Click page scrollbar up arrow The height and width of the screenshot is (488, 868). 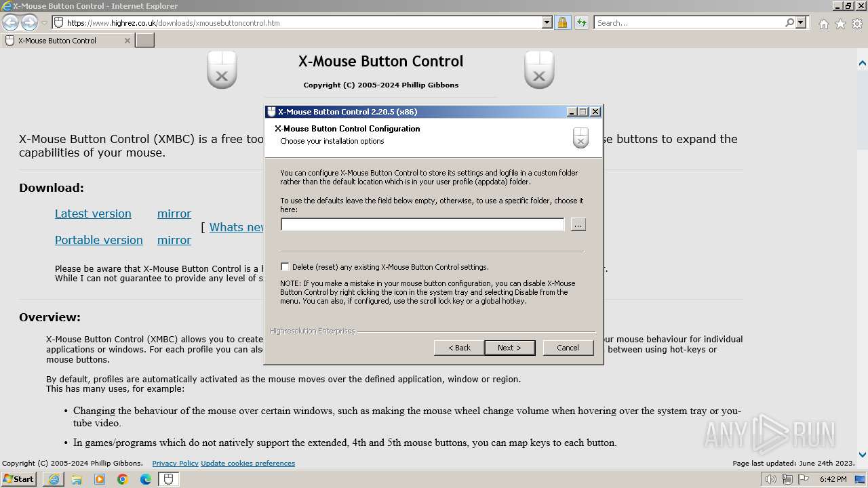862,64
